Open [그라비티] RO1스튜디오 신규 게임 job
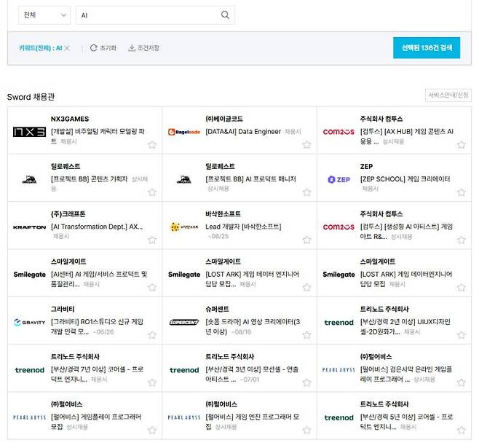Screen dimensions: 479x448 [x=97, y=326]
